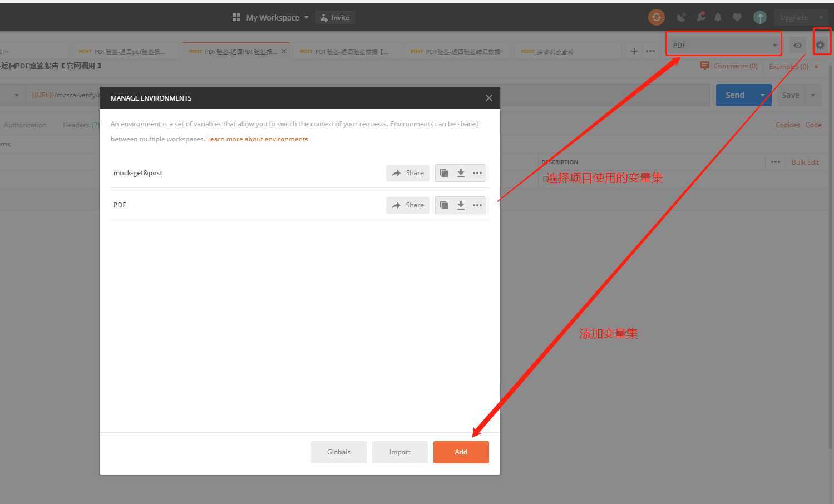The image size is (834, 504).
Task: Close the active PDF request tab
Action: [x=284, y=51]
